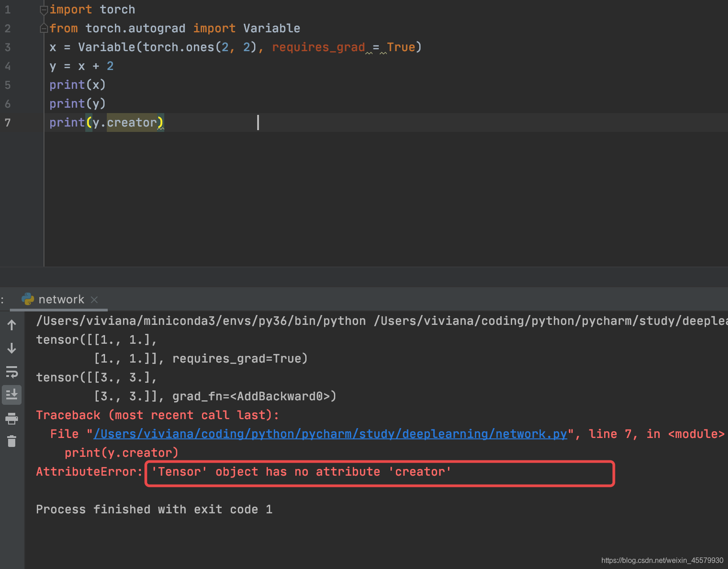Visit the CSDN blog watermark link
Image resolution: width=728 pixels, height=569 pixels.
(663, 560)
